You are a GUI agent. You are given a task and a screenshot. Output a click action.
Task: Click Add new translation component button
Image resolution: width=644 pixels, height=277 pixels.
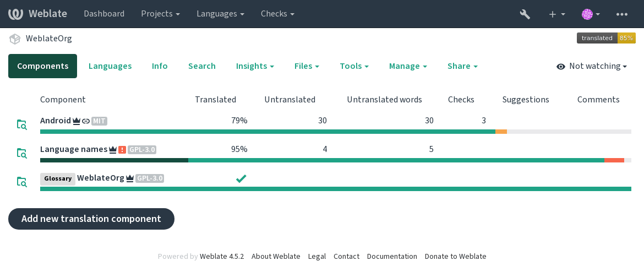pos(91,219)
